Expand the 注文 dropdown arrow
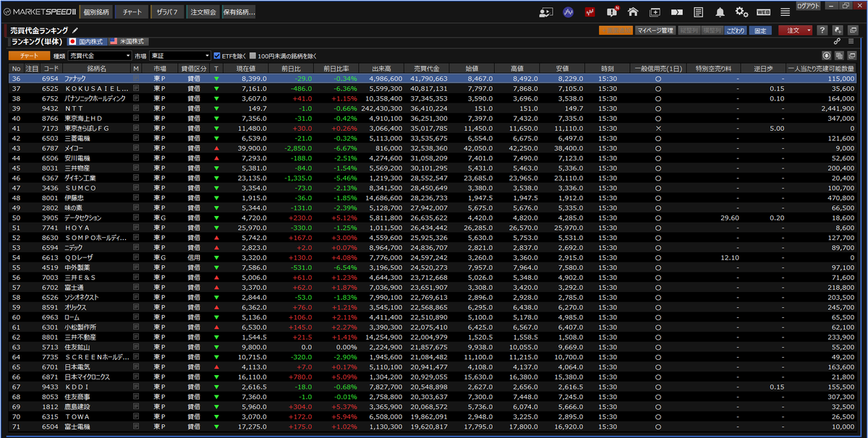Screen dimensions: 868x438 point(807,30)
